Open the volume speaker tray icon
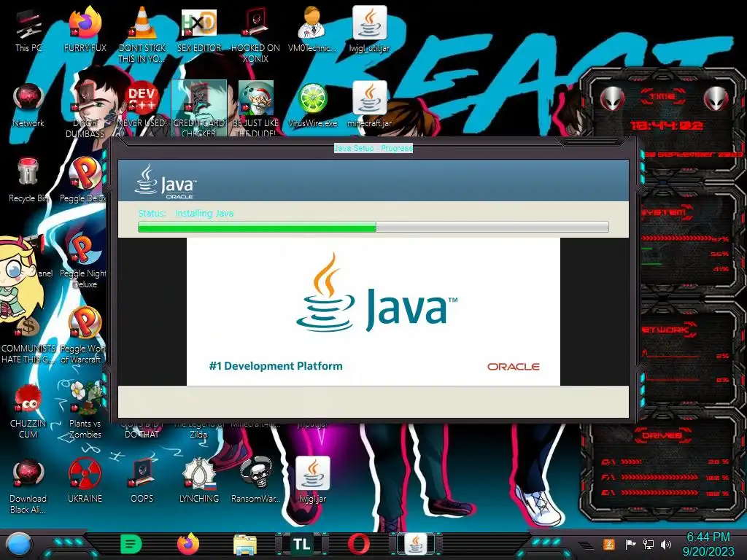747x560 pixels. [x=666, y=544]
